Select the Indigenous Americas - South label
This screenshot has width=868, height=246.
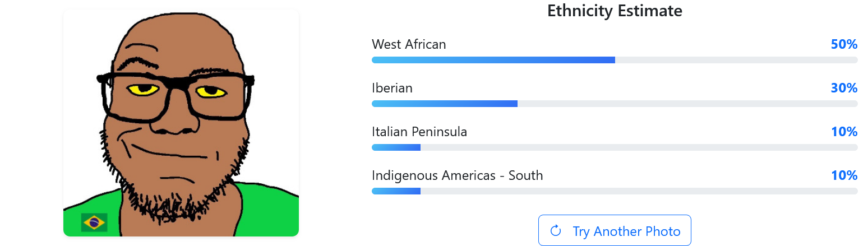pos(457,175)
